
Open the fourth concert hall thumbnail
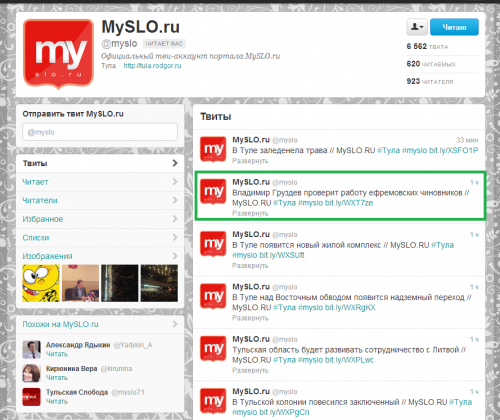coord(159,283)
